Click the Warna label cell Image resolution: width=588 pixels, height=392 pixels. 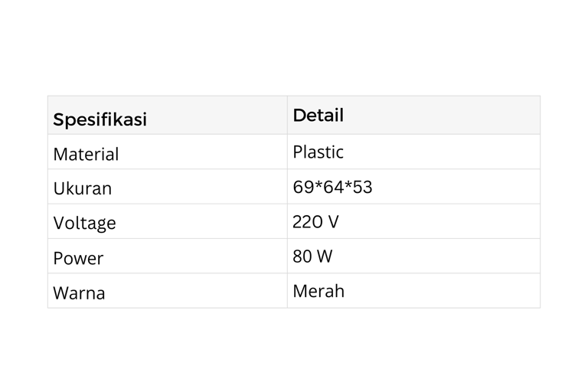point(79,292)
